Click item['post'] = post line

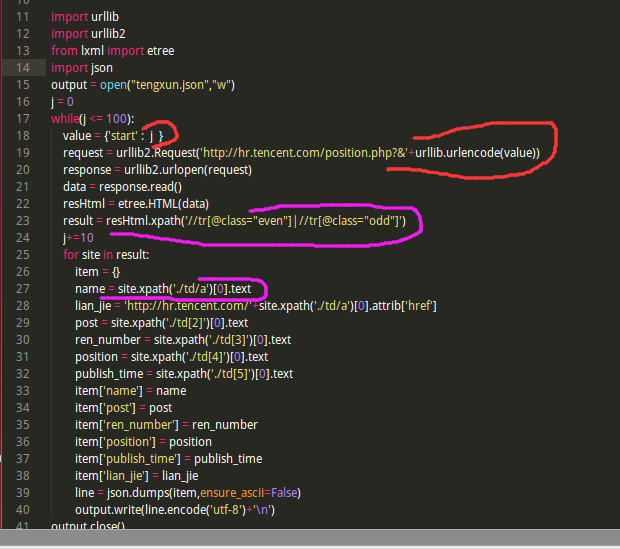123,408
